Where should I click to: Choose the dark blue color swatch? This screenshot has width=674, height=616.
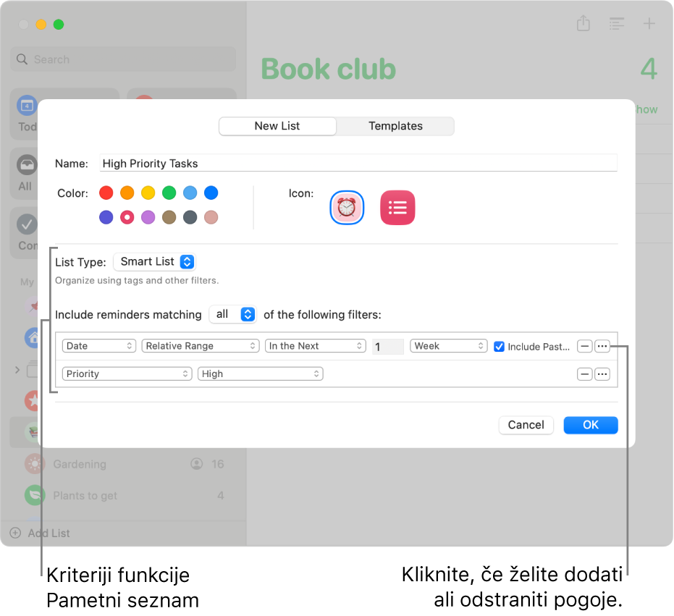[211, 193]
